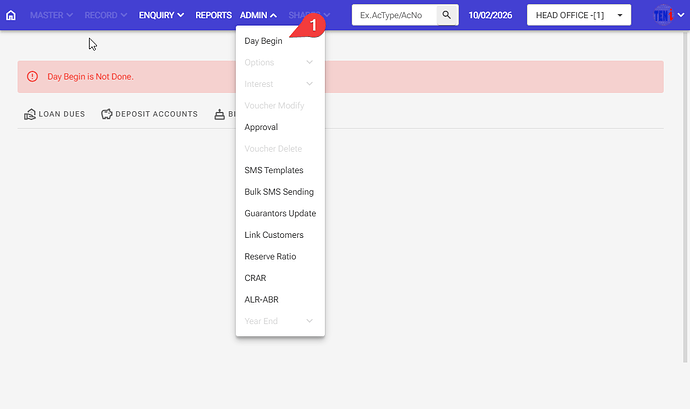Screen dimensions: 690x409
Task: Open the CRAR menu item
Action: coord(255,278)
